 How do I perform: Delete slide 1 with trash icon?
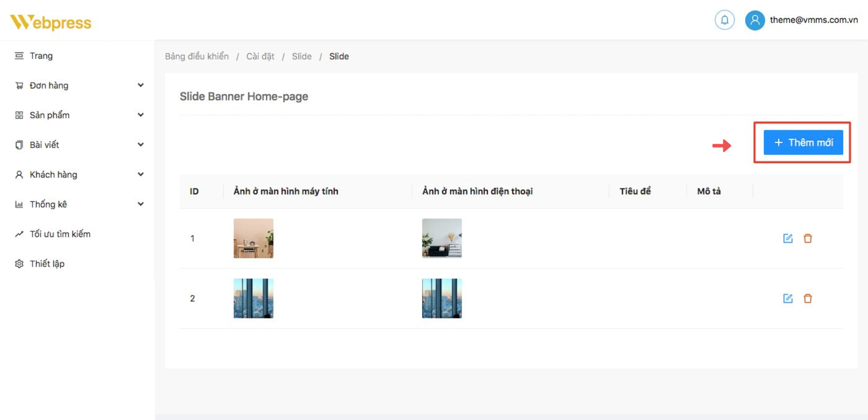pyautogui.click(x=808, y=238)
